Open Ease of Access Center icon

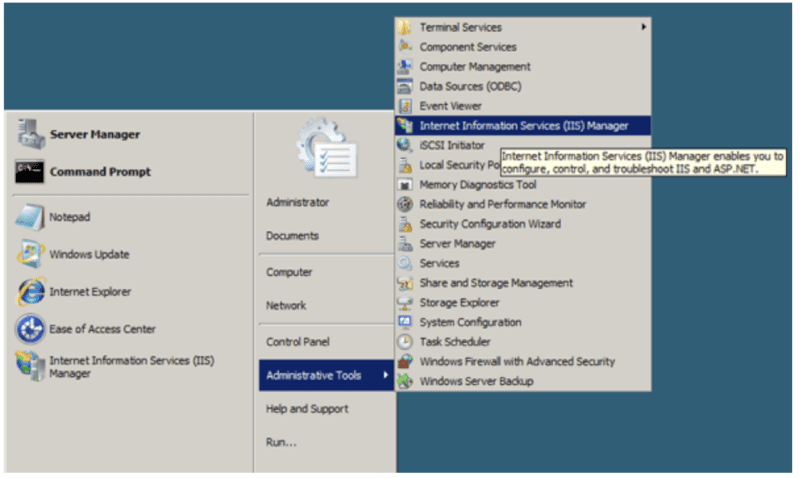click(31, 329)
